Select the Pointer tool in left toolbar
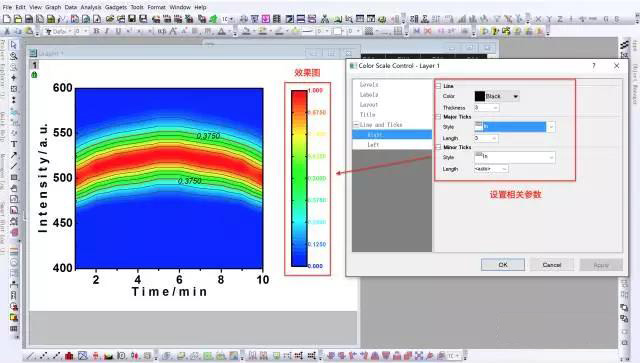Screen dimensions: 640x363 [13, 45]
